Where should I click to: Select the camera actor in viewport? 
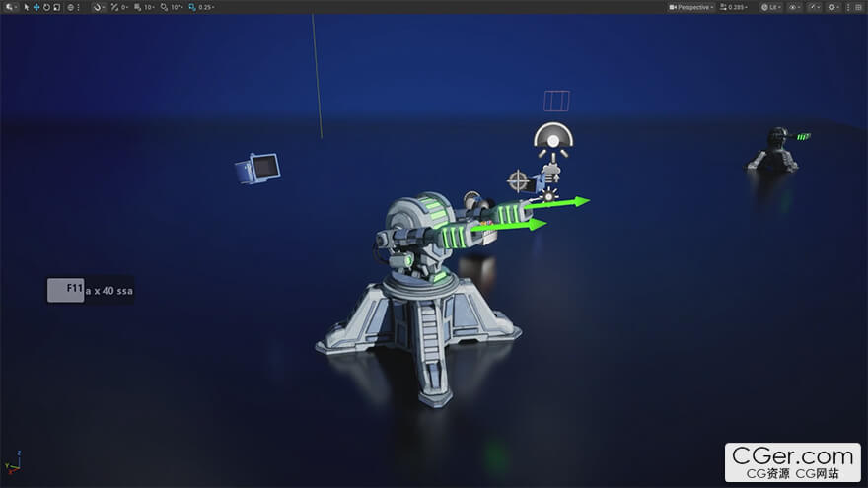[257, 169]
